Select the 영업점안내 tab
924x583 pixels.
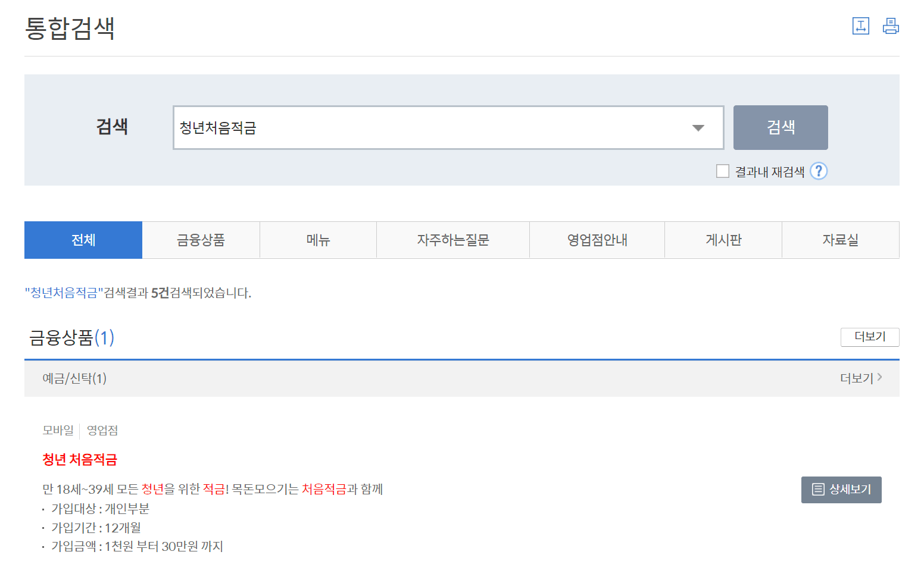(x=597, y=240)
